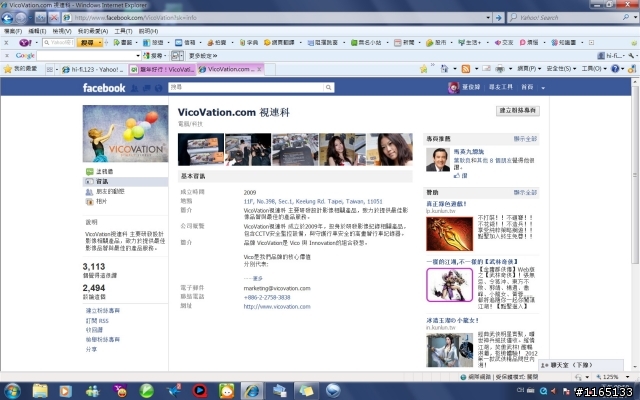
Task: Open Windows Media Player on taskbar
Action: (x=65, y=391)
